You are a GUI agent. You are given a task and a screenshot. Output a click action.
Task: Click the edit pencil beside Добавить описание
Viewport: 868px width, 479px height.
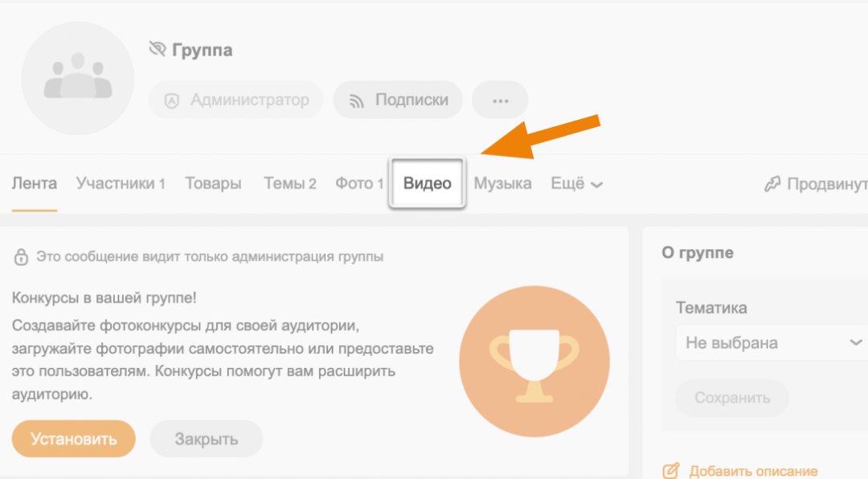672,470
